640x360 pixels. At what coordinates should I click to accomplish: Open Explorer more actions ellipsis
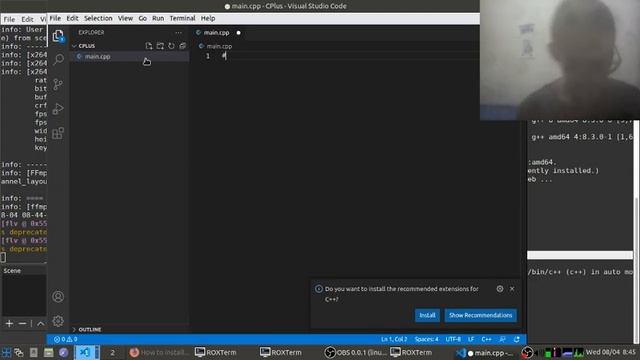178,33
